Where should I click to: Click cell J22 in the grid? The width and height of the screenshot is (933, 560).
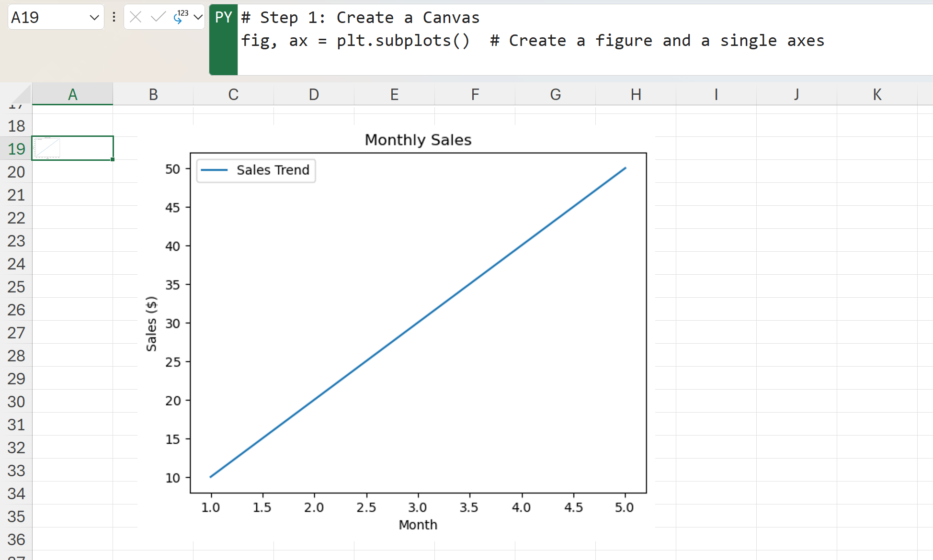(x=796, y=217)
